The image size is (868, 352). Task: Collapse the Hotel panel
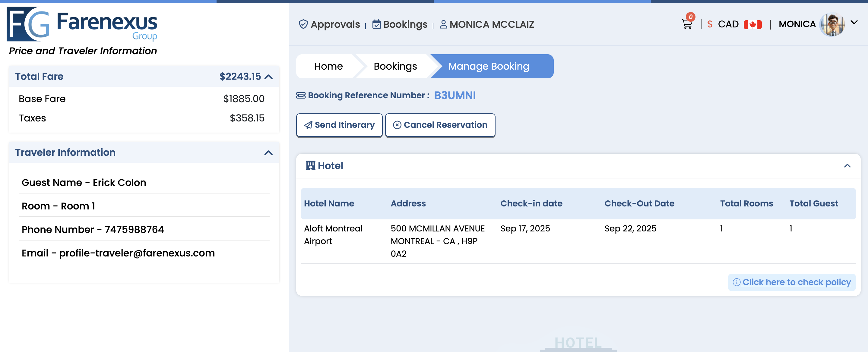point(847,166)
